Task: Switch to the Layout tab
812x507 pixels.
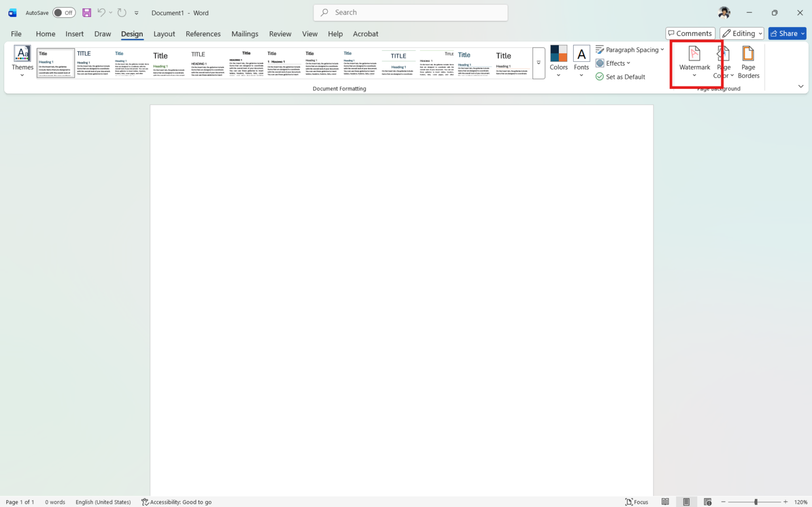Action: point(164,34)
